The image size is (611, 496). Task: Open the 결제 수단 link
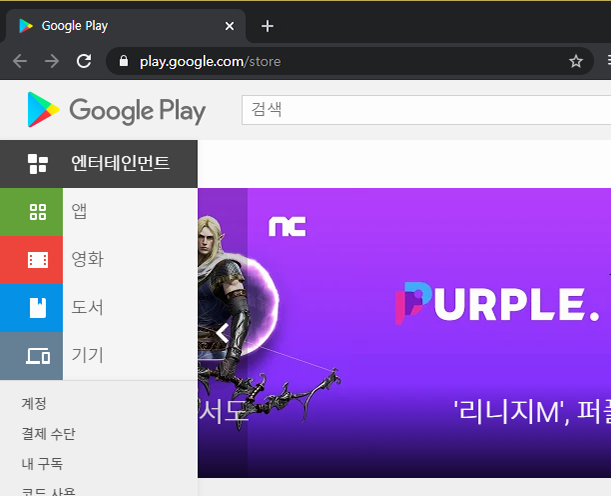48,434
